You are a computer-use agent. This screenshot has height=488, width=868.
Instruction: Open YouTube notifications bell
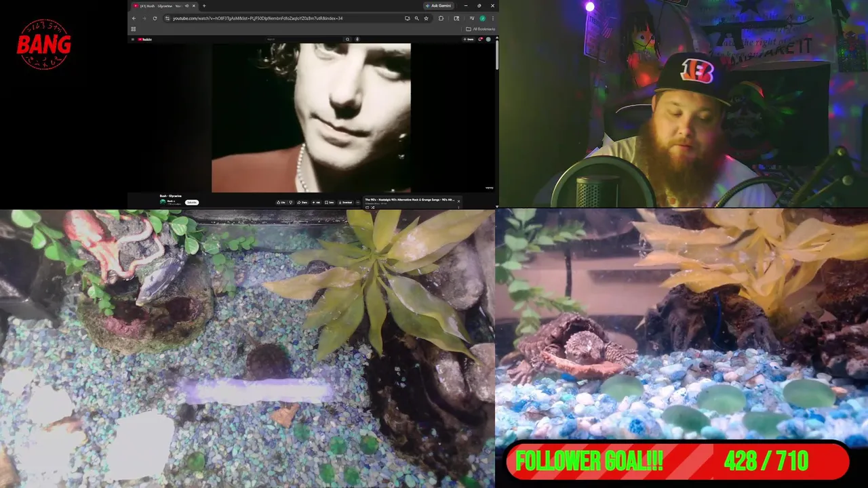point(480,39)
